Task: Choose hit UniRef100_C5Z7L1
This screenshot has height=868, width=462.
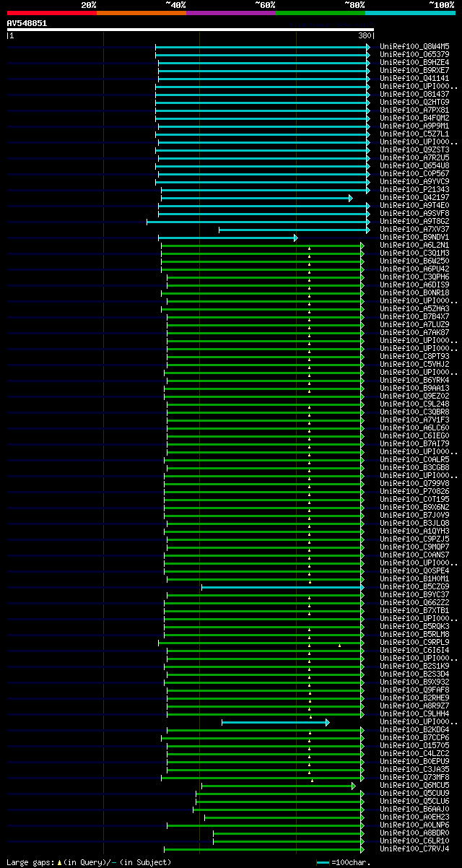Action: 415,134
